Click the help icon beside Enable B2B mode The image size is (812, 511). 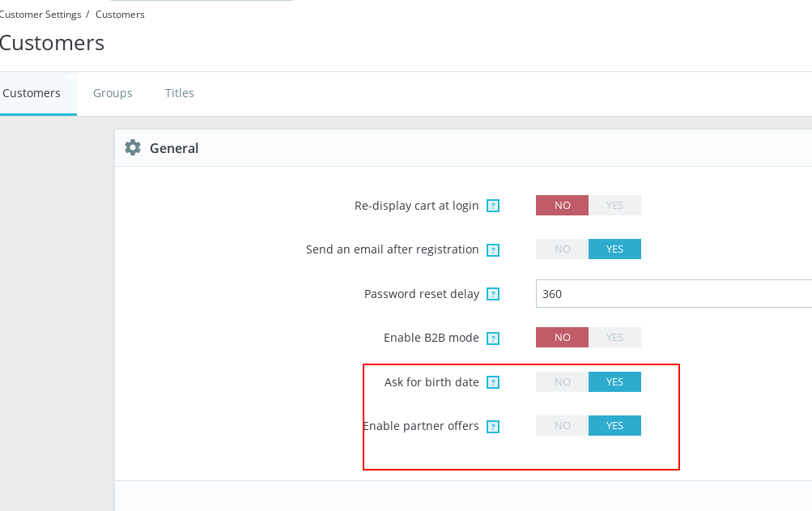click(x=493, y=339)
